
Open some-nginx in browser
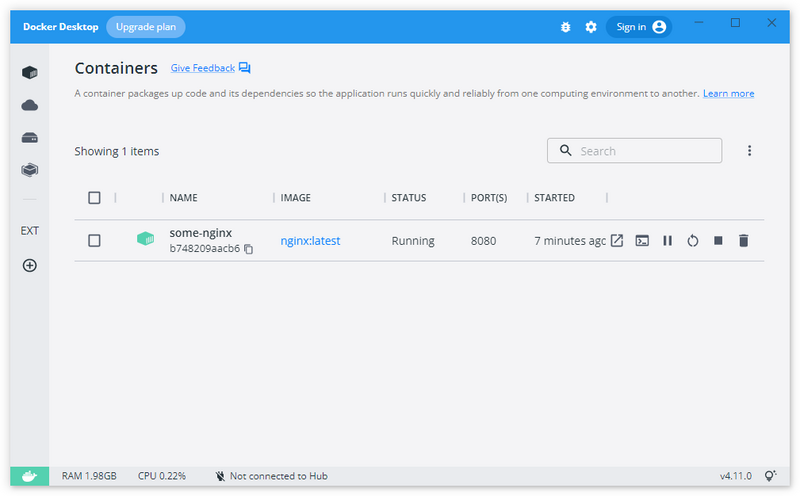pos(617,240)
